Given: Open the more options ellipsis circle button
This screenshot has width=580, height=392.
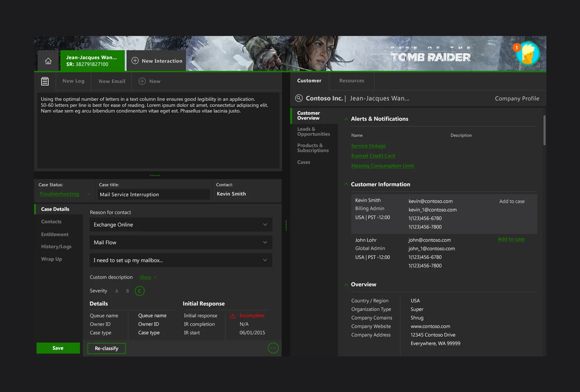Looking at the screenshot, I should 273,348.
